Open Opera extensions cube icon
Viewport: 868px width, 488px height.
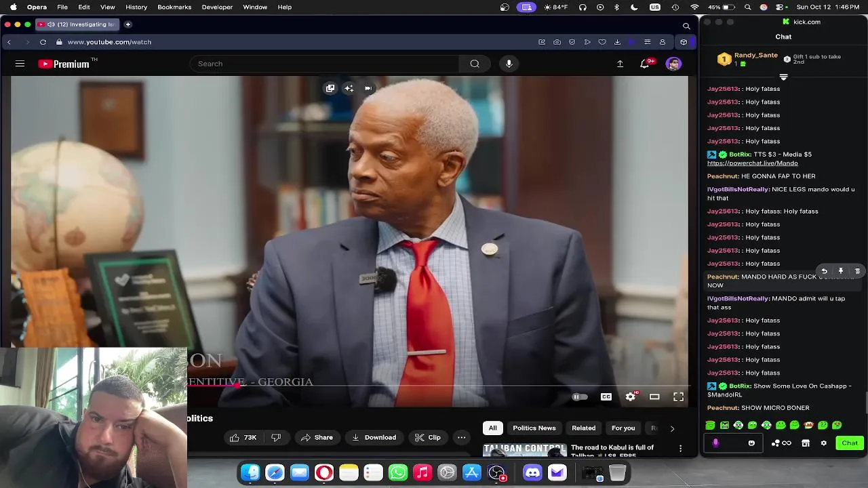pyautogui.click(x=684, y=42)
